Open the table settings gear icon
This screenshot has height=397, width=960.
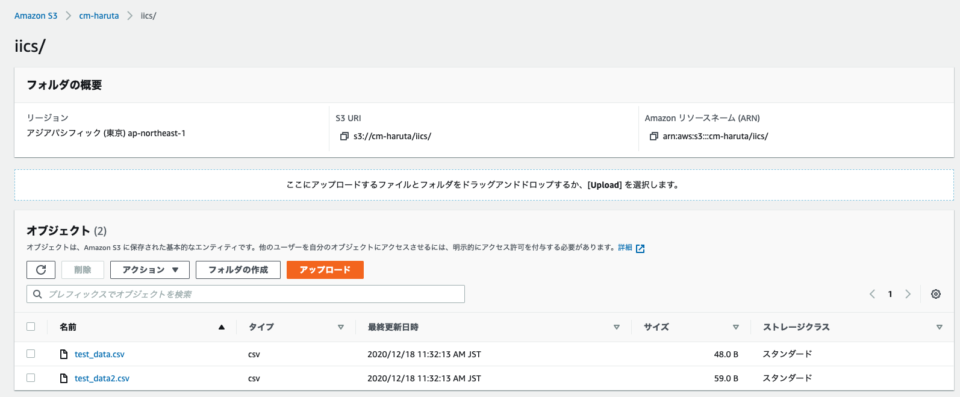pos(936,294)
